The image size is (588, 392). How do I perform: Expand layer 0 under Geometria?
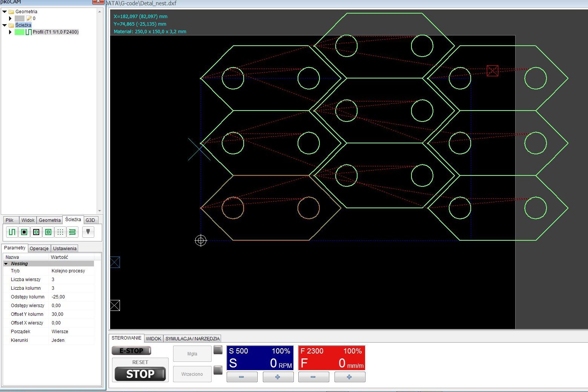(10, 18)
